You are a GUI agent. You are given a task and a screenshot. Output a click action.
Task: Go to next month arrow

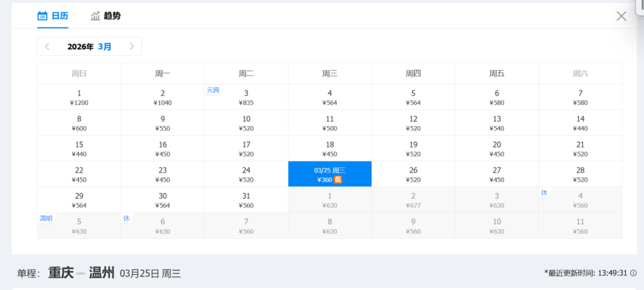(132, 46)
